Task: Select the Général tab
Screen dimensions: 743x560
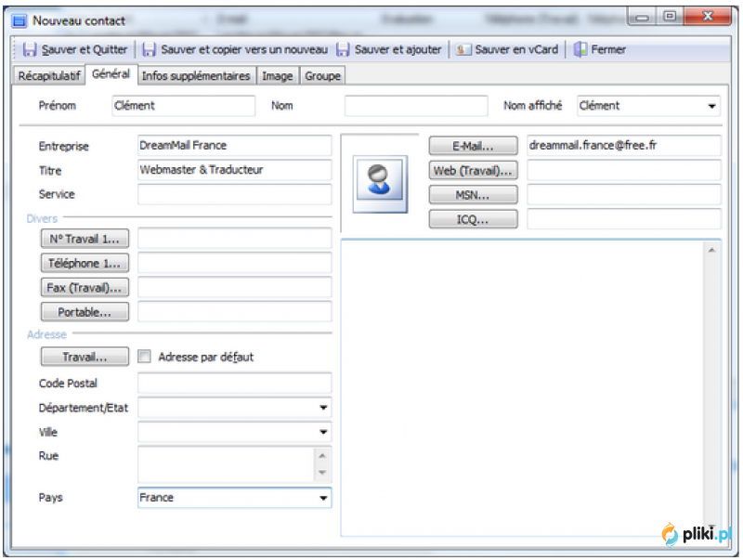Action: pos(111,74)
